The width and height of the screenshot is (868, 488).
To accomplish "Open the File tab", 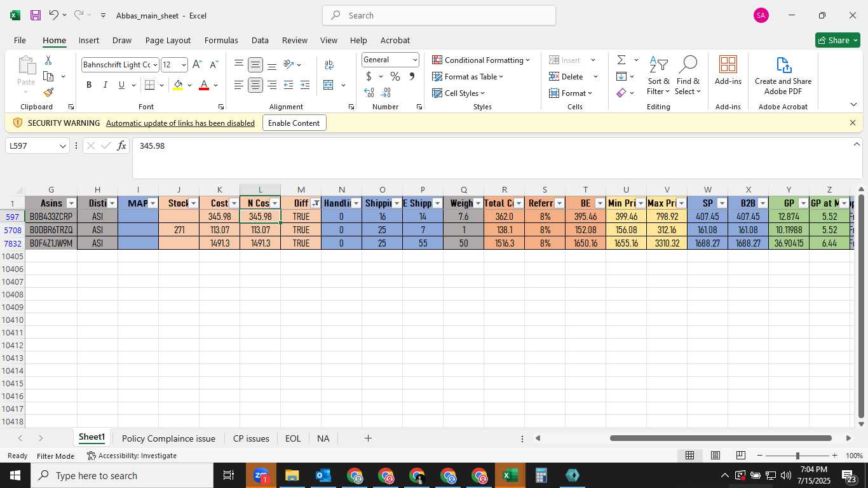I will point(20,40).
